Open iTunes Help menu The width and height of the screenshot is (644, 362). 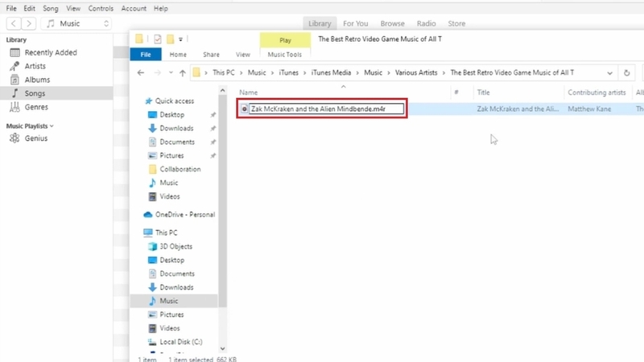(x=160, y=8)
